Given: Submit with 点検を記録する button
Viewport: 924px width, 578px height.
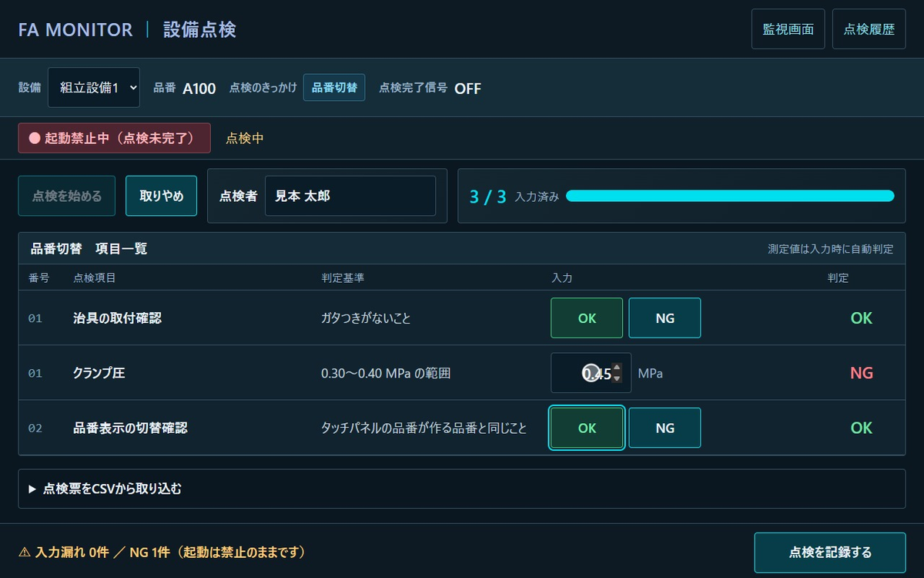Looking at the screenshot, I should click(x=830, y=553).
